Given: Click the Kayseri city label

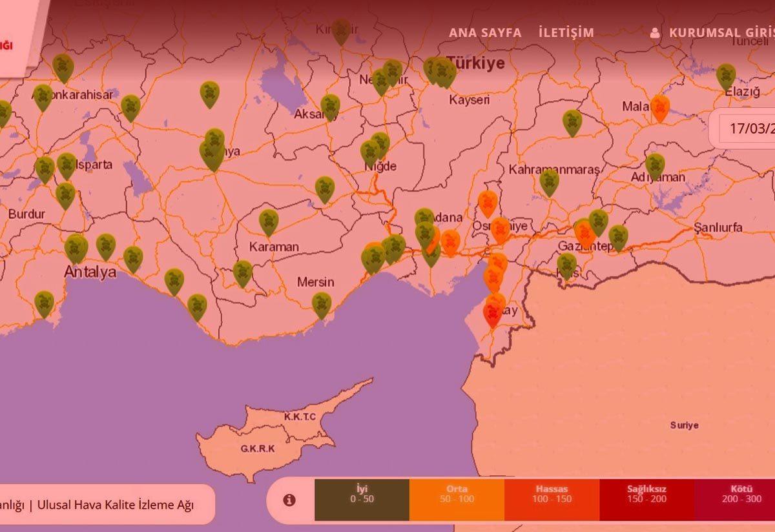Looking at the screenshot, I should 470,100.
